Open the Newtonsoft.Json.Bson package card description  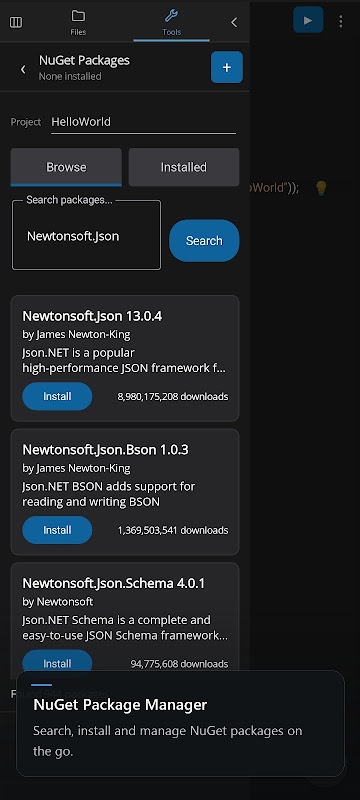[x=109, y=494]
